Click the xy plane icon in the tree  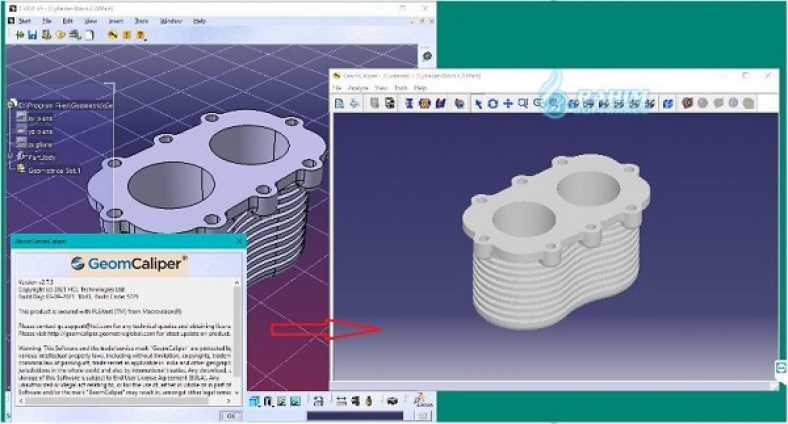pyautogui.click(x=21, y=118)
